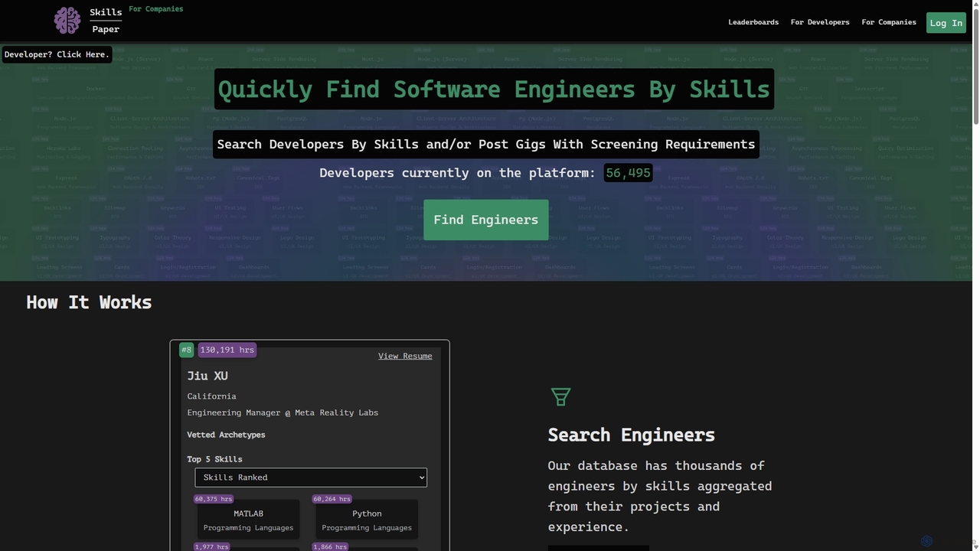Click the purple brain logo icon

pos(67,21)
